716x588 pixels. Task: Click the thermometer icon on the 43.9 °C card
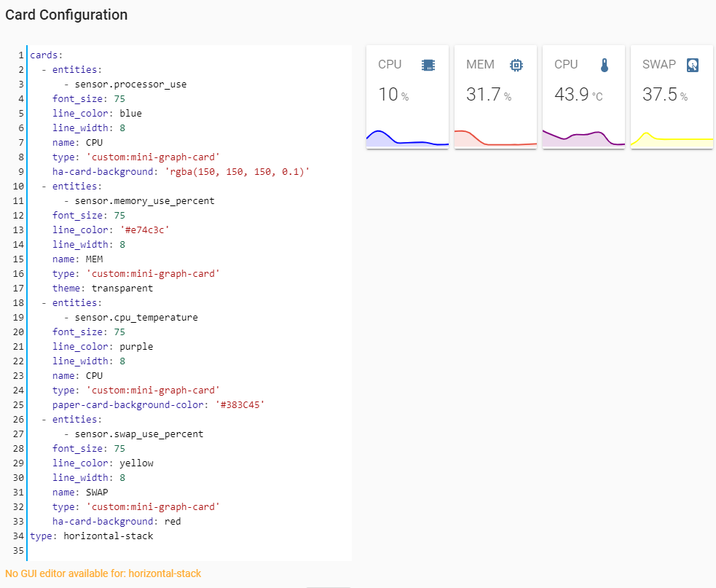(x=605, y=64)
